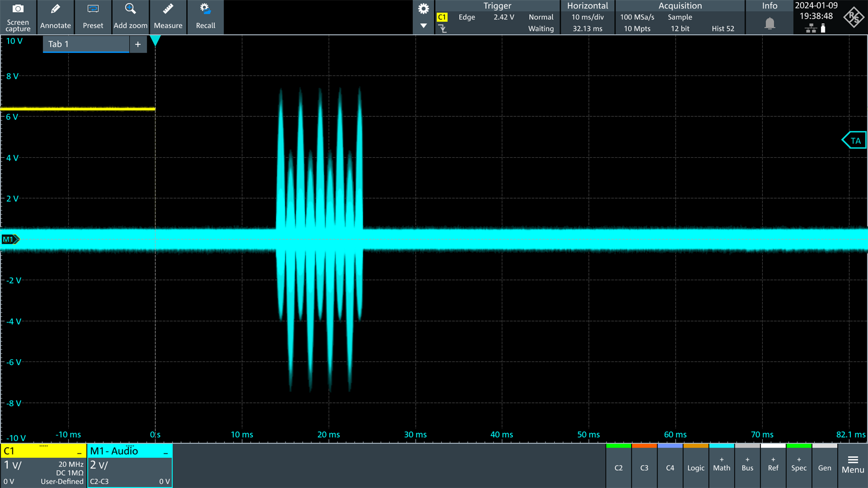Open the Trigger settings header
Viewport: 868px width, 488px height.
497,6
